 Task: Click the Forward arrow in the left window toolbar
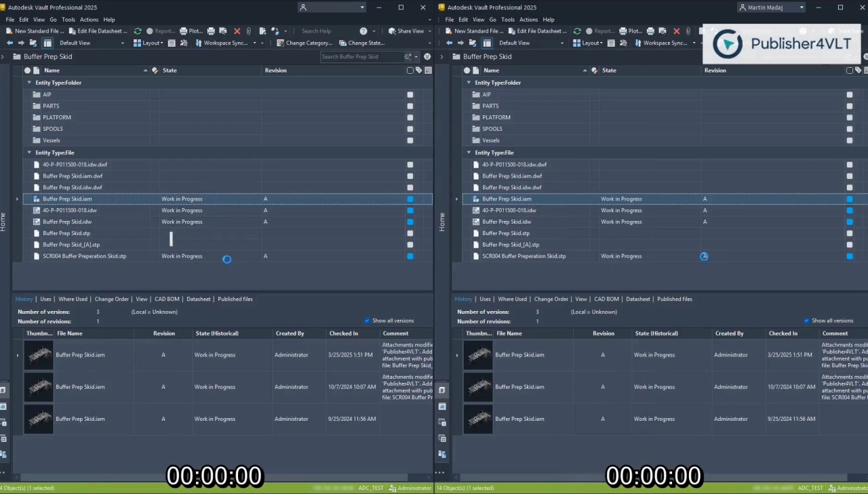click(21, 43)
